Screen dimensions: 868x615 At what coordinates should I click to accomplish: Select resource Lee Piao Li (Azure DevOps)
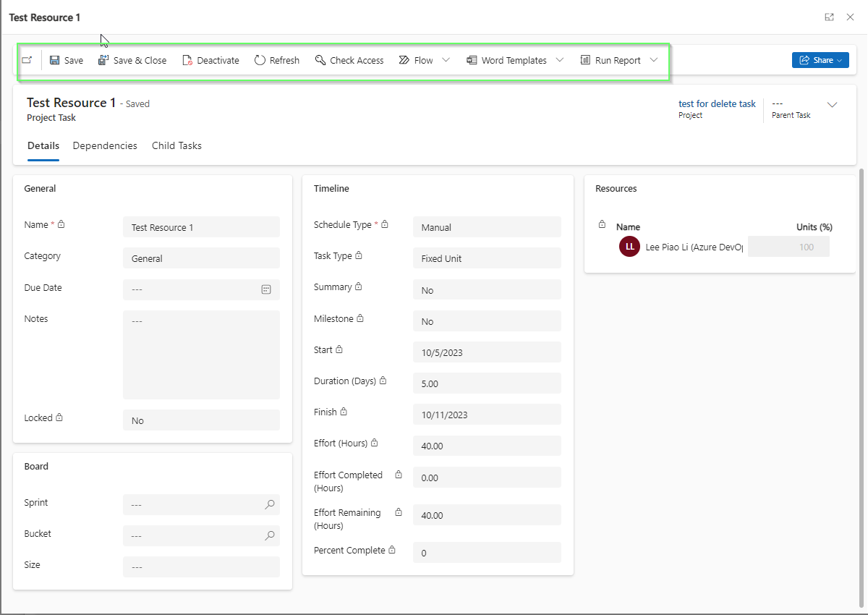(x=694, y=247)
